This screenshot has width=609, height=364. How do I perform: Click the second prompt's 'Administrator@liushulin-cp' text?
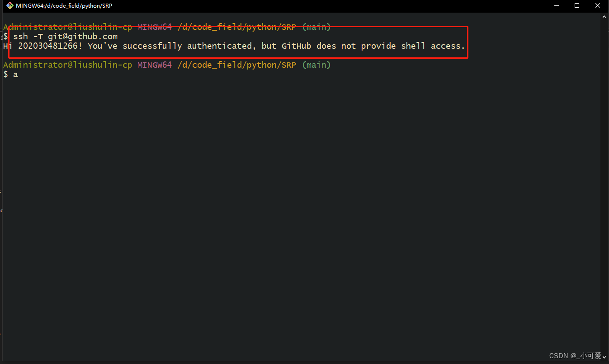point(67,65)
